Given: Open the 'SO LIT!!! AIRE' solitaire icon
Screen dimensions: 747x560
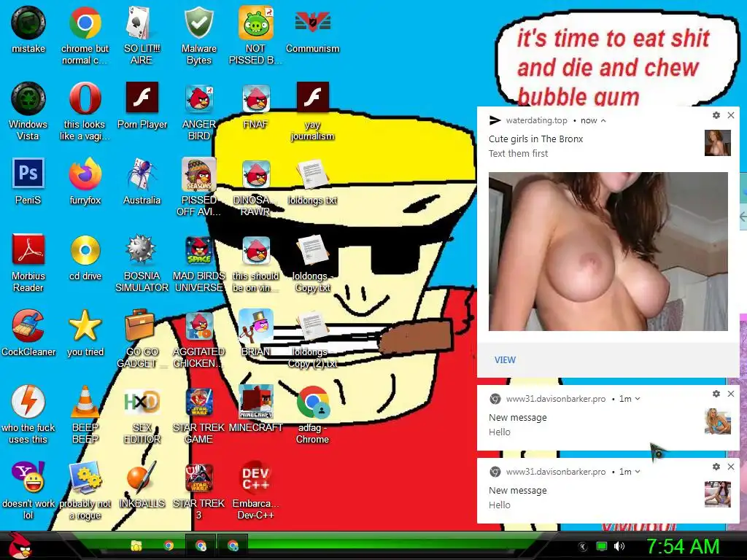Looking at the screenshot, I should (142, 36).
